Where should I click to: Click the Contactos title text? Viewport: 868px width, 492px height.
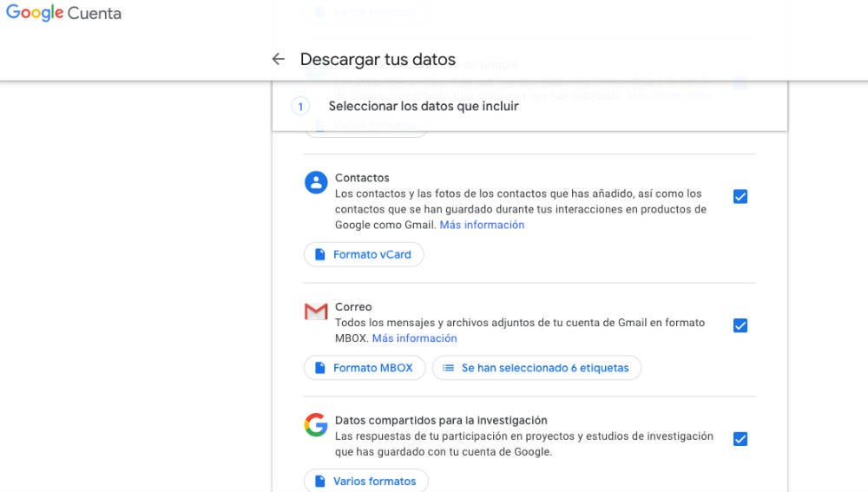tap(362, 178)
